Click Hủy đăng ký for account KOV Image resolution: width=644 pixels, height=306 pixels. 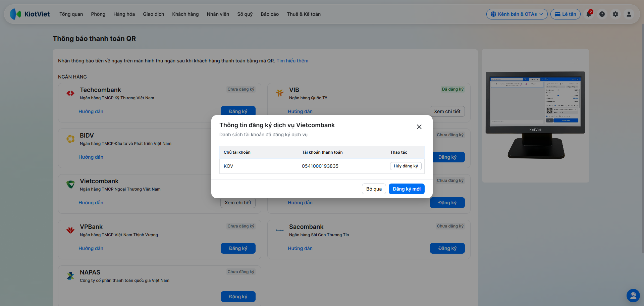click(x=406, y=166)
